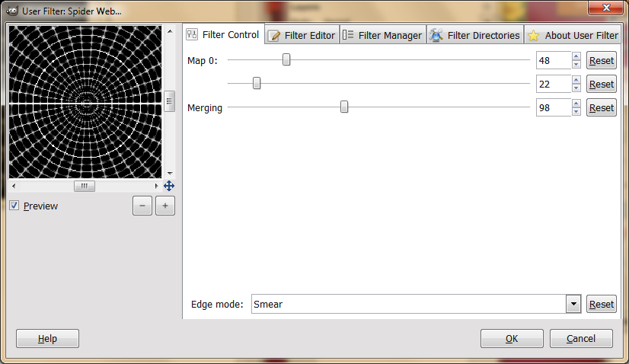This screenshot has height=364, width=629.
Task: Reset the Merging value
Action: [x=602, y=107]
